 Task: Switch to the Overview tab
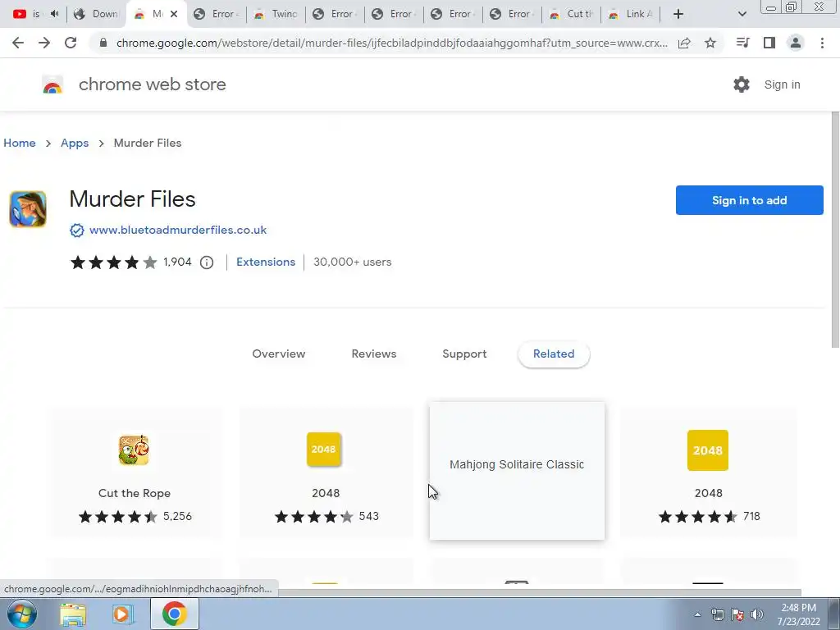[279, 354]
